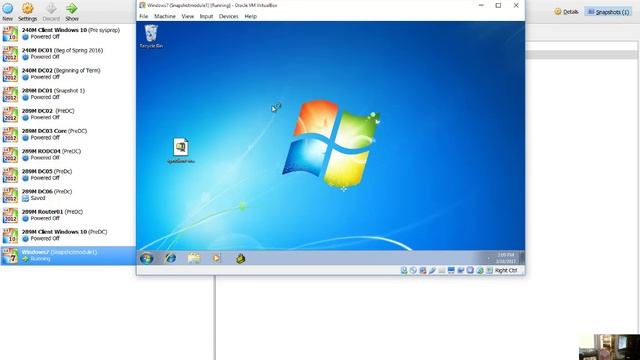The height and width of the screenshot is (360, 640).
Task: Open Settings from the VirtualBox Manager toolbar
Action: (27, 11)
